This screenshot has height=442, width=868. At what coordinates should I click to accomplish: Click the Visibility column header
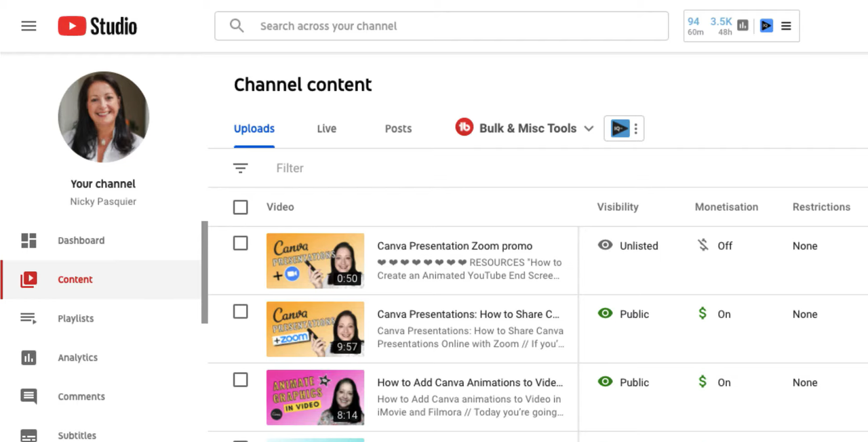point(618,207)
